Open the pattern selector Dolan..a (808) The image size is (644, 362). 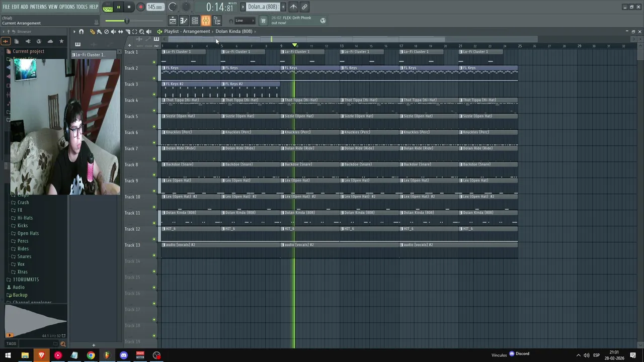click(263, 7)
